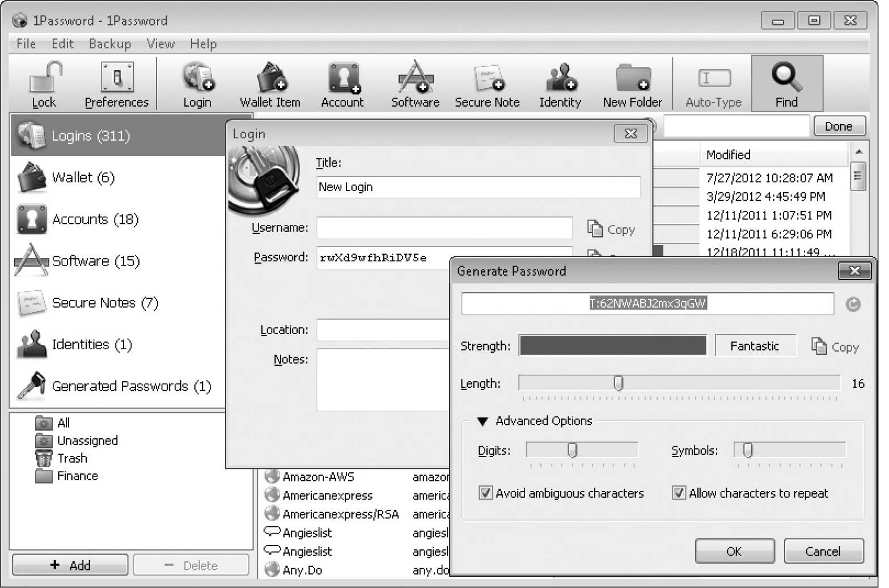The image size is (889, 588).
Task: Select row modified 12/11/2011 6:29:06 PM
Action: 769,234
